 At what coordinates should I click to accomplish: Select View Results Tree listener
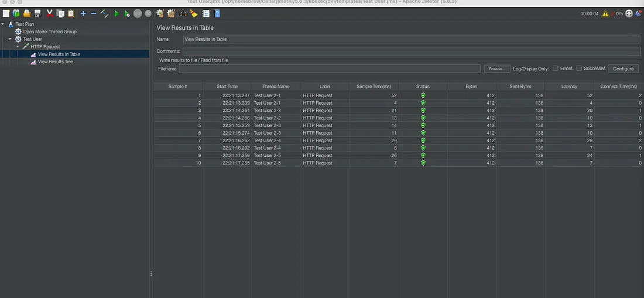click(x=56, y=61)
